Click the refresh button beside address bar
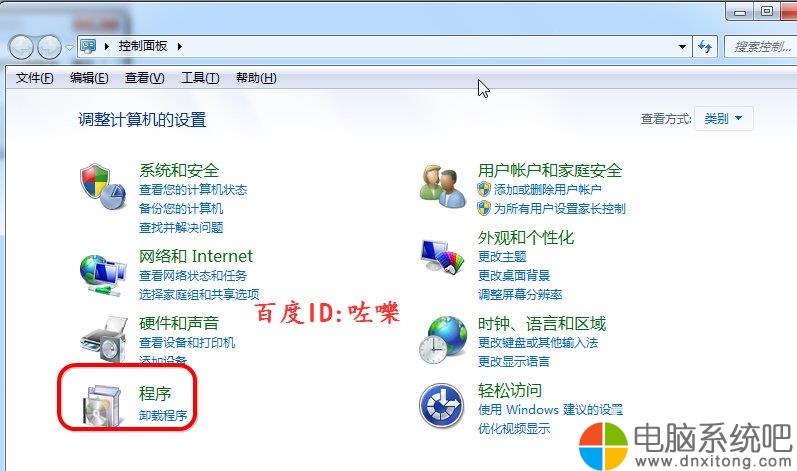Viewport: 797px width, 471px height. pos(705,47)
